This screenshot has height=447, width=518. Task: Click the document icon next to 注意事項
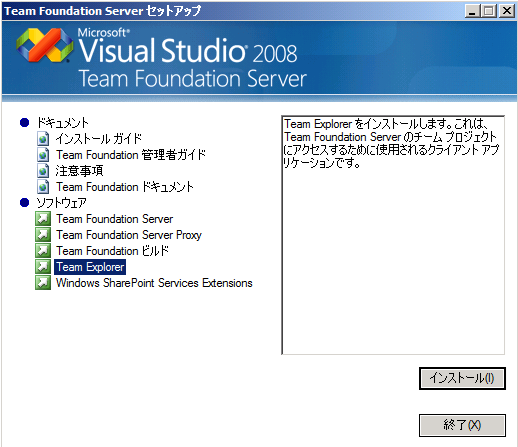pos(43,171)
